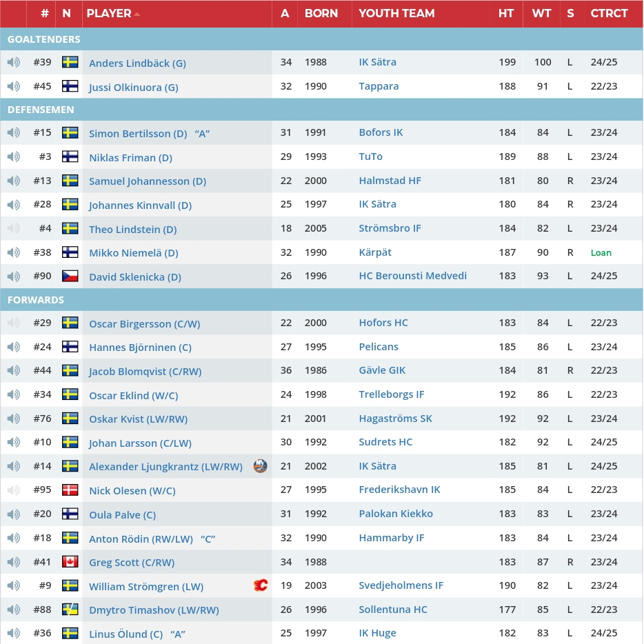The image size is (644, 644).
Task: Sort by CTRCT contract column
Action: point(609,13)
